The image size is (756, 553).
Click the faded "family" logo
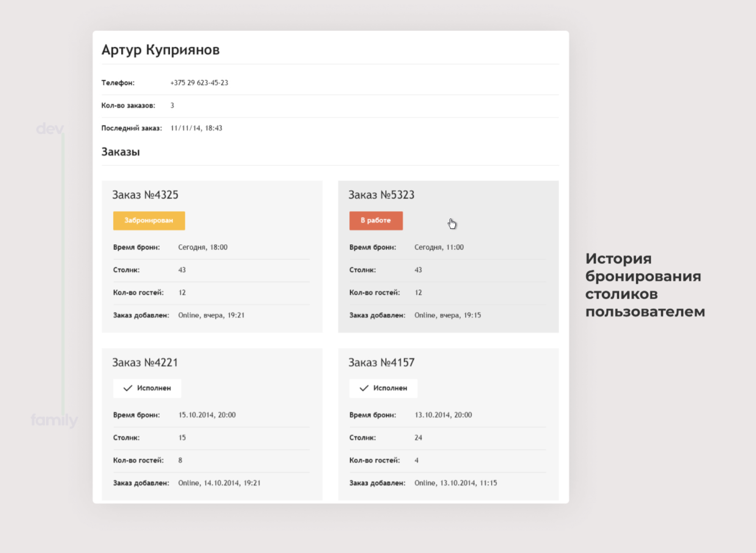(54, 420)
